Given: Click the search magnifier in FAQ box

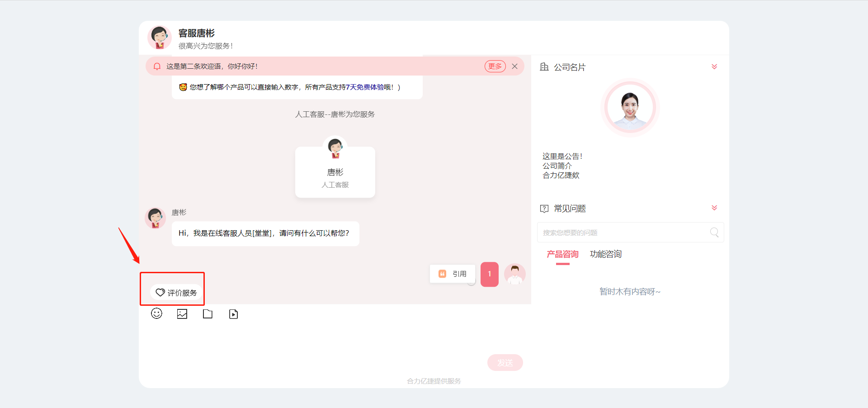Looking at the screenshot, I should [714, 232].
